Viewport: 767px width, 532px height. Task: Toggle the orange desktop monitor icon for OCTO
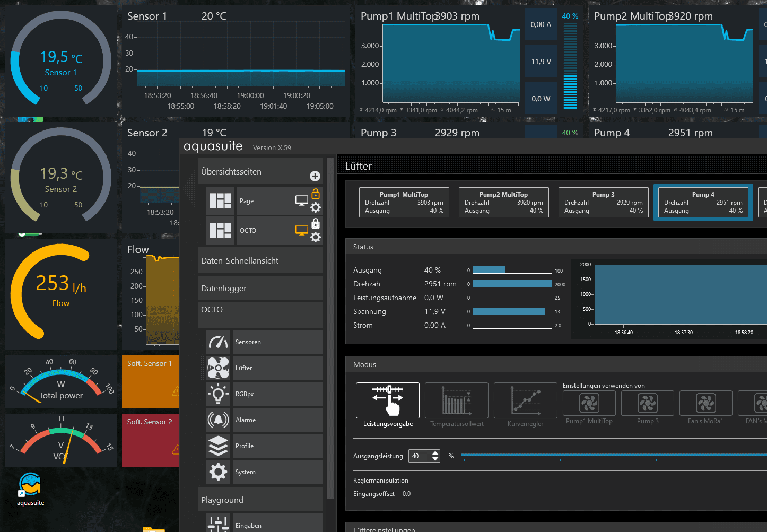click(302, 230)
